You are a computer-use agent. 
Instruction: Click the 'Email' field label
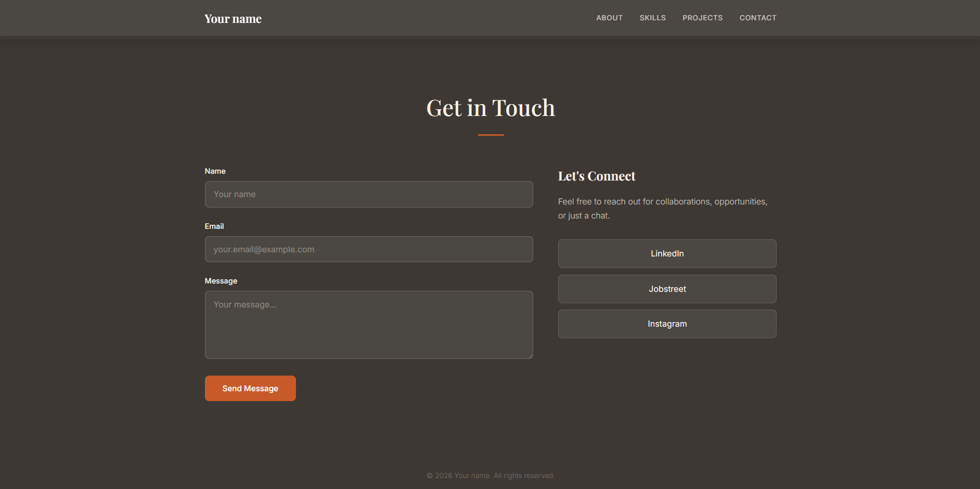coord(214,226)
